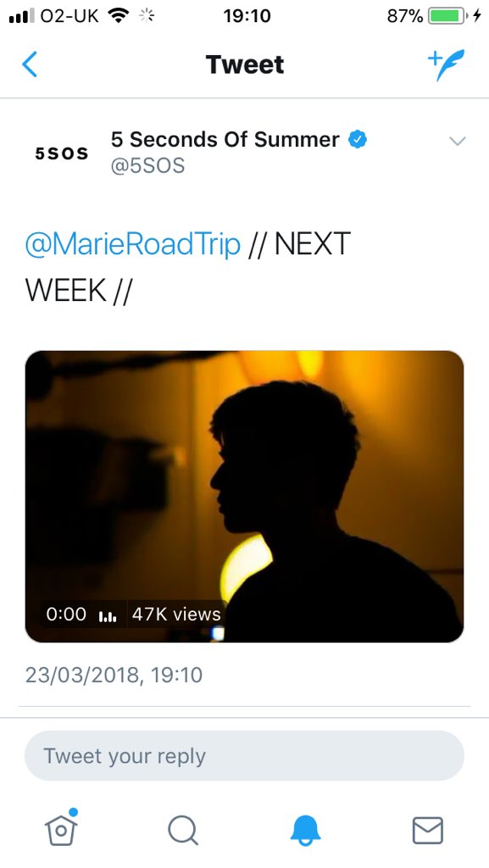The image size is (489, 868).
Task: Open the Notifications bell tab
Action: tap(305, 831)
